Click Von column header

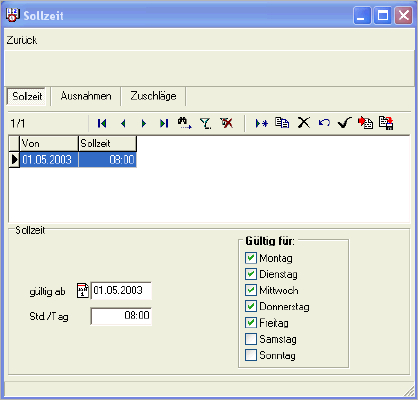click(49, 144)
